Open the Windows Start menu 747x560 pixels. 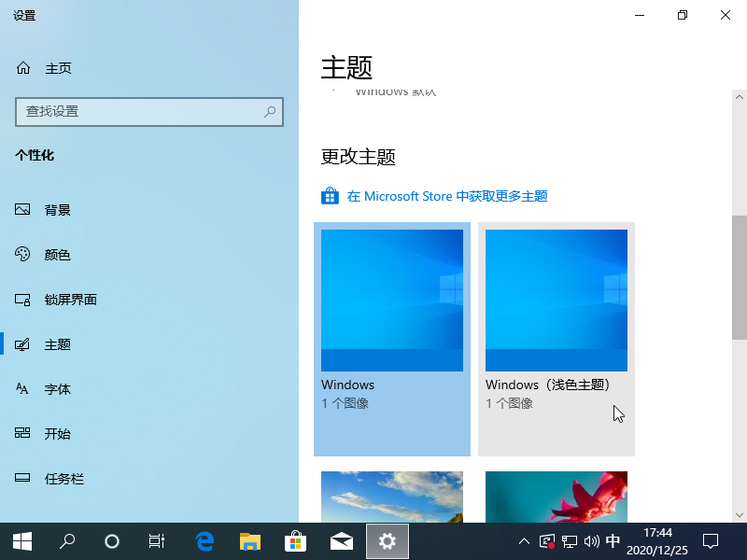point(21,540)
